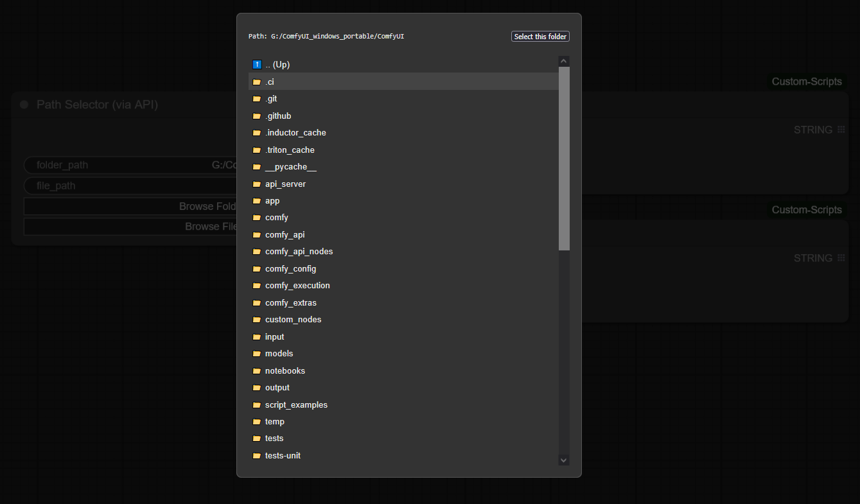Open the comfy_config folder
The width and height of the screenshot is (860, 504).
pos(403,268)
